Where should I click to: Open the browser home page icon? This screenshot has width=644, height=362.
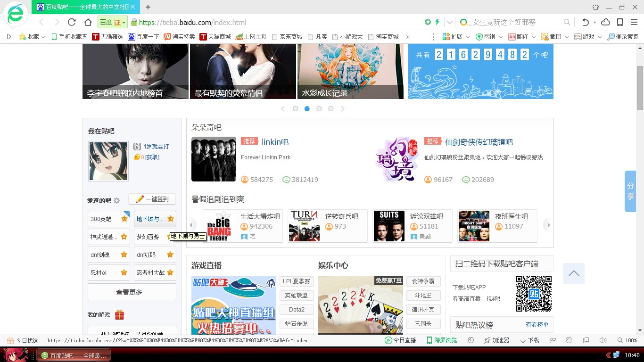[x=88, y=22]
